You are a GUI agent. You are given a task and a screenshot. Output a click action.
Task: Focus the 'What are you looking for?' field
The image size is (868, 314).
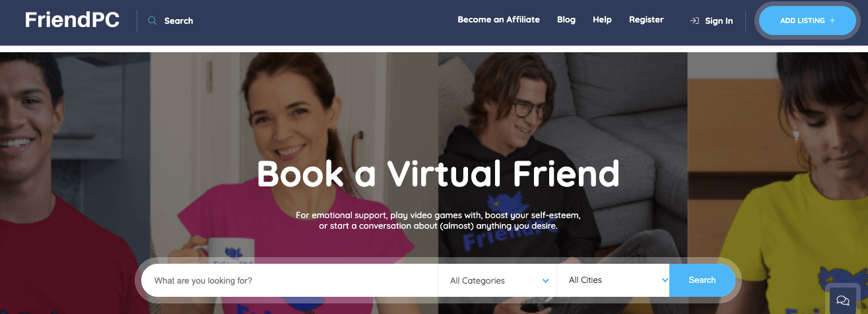[290, 280]
